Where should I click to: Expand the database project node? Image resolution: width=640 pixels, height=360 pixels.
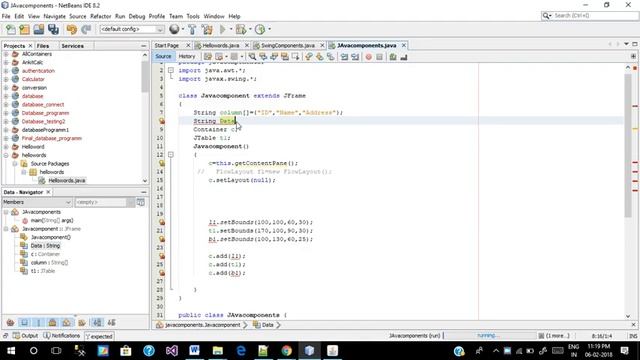pos(6,96)
